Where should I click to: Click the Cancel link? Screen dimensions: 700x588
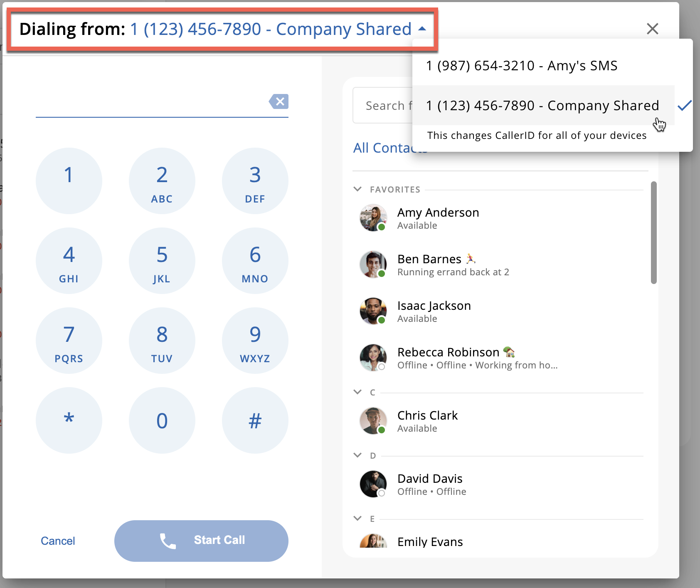click(58, 541)
